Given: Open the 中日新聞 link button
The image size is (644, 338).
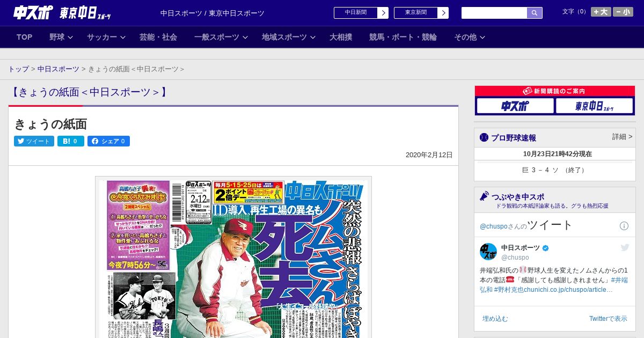Looking at the screenshot, I should [x=355, y=13].
